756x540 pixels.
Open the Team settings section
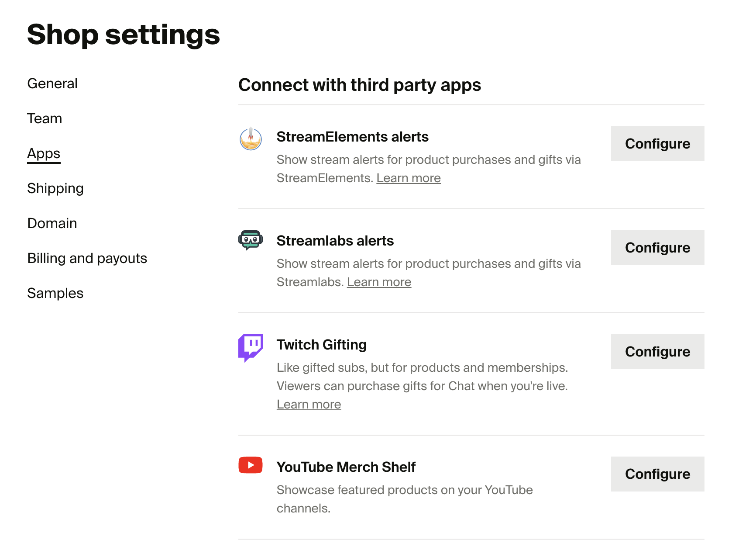point(45,118)
